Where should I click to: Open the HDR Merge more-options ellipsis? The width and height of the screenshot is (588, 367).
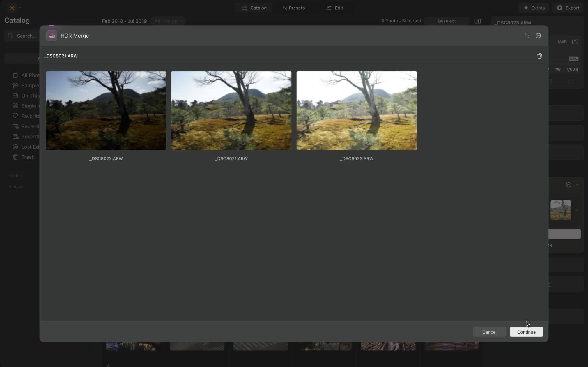pyautogui.click(x=538, y=36)
